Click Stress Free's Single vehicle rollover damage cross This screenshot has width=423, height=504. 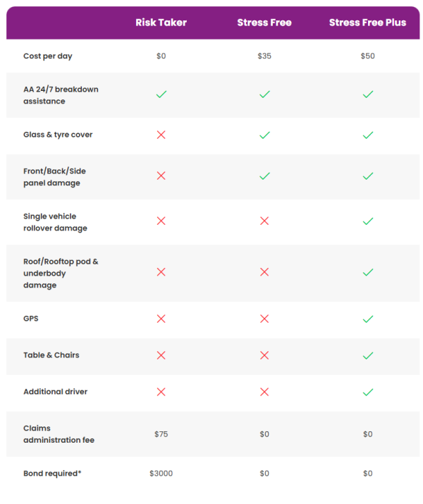coord(264,221)
